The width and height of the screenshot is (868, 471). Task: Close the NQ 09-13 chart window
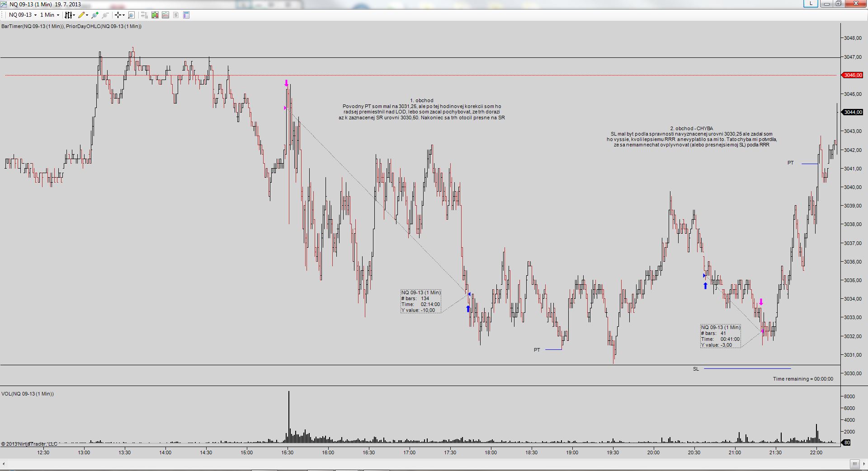click(856, 4)
